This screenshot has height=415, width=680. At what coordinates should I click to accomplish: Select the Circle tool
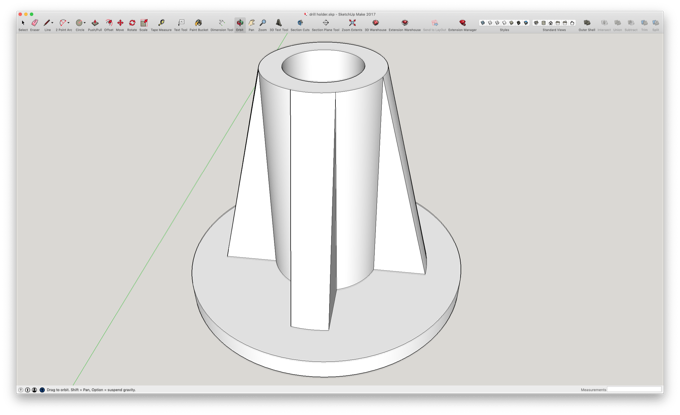(x=79, y=23)
